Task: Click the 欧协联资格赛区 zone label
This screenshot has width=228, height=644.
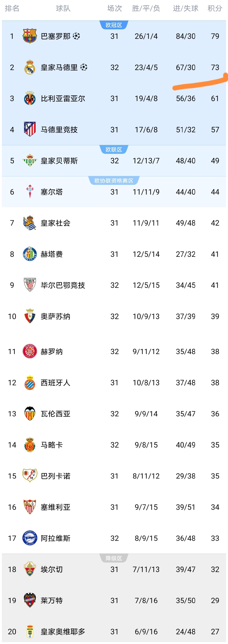Action: pos(114,180)
